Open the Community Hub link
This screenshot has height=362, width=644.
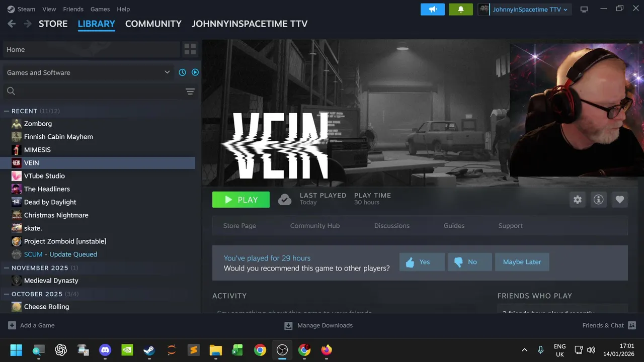[315, 226]
